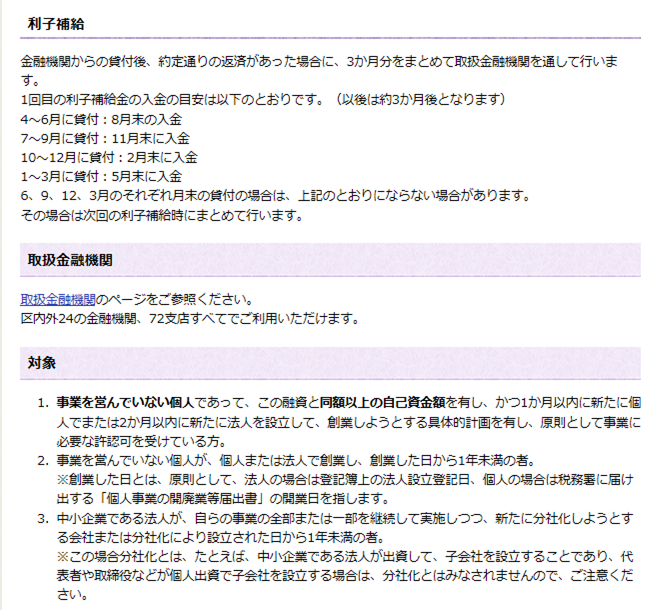Click list item 2 about 創業した日から1年未満の者
The width and height of the screenshot is (658, 610).
coord(297,461)
